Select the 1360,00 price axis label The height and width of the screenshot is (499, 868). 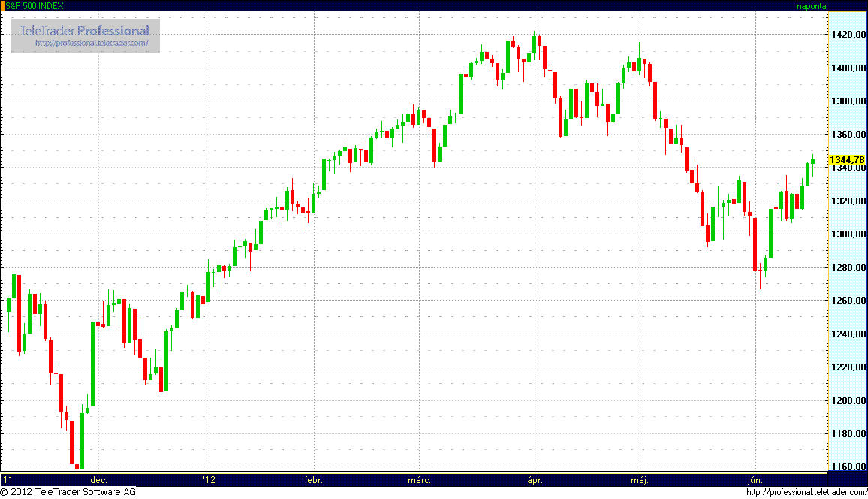click(x=848, y=134)
